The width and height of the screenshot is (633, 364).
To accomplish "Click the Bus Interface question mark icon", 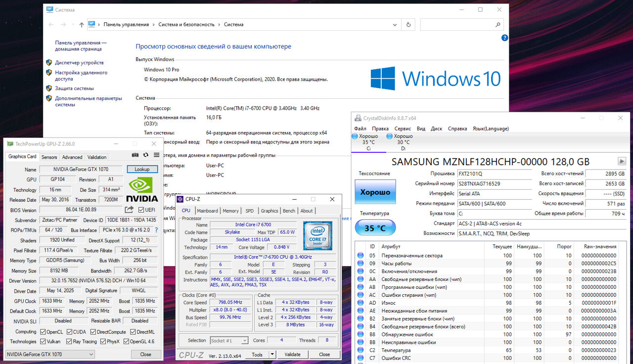I will pos(157,230).
